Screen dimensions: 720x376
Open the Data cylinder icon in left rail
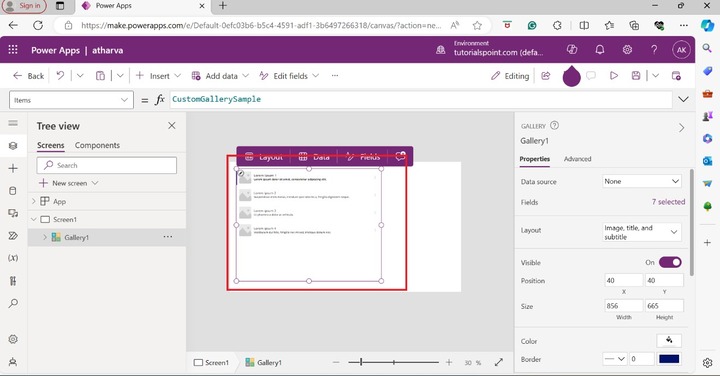13,191
